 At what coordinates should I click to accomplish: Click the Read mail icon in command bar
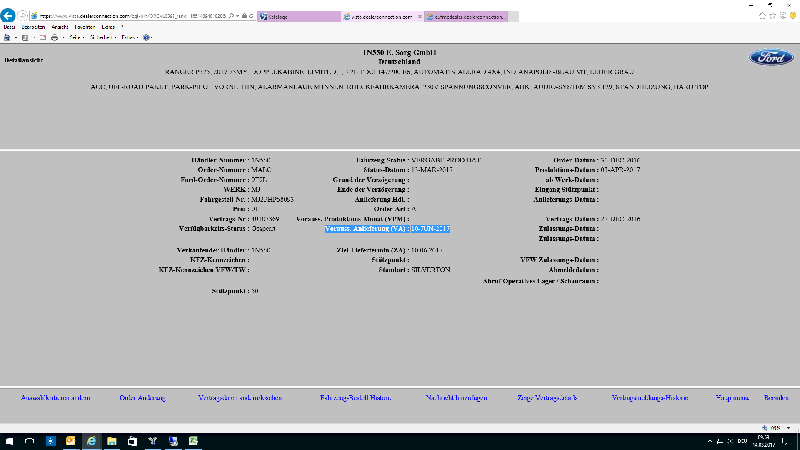click(42, 38)
